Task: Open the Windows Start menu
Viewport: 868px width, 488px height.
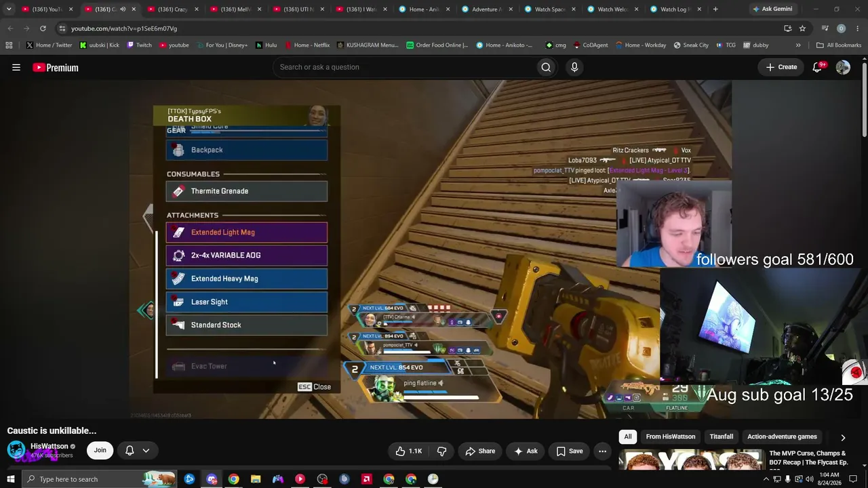Action: 10,479
